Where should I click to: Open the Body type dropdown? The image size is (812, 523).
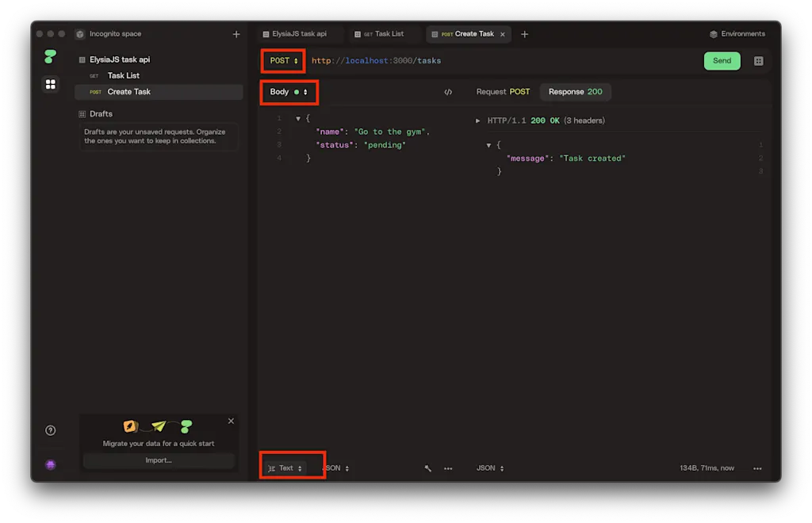(289, 92)
